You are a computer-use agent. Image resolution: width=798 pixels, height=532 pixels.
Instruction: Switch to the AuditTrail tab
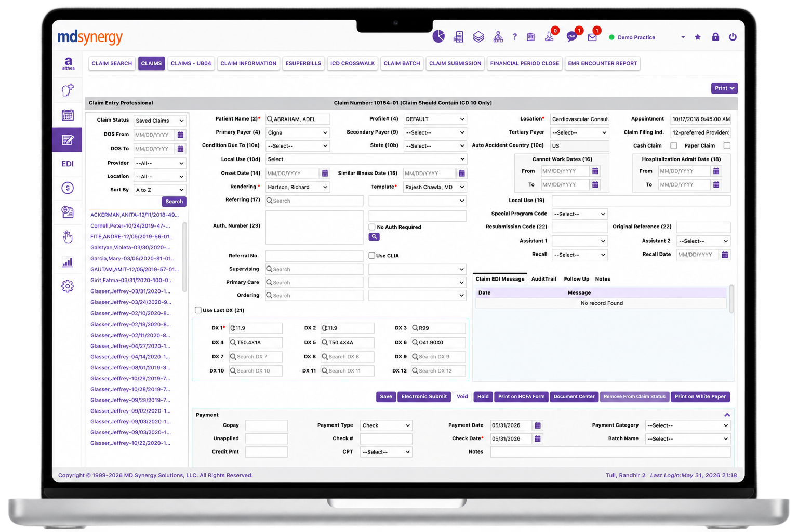point(544,279)
